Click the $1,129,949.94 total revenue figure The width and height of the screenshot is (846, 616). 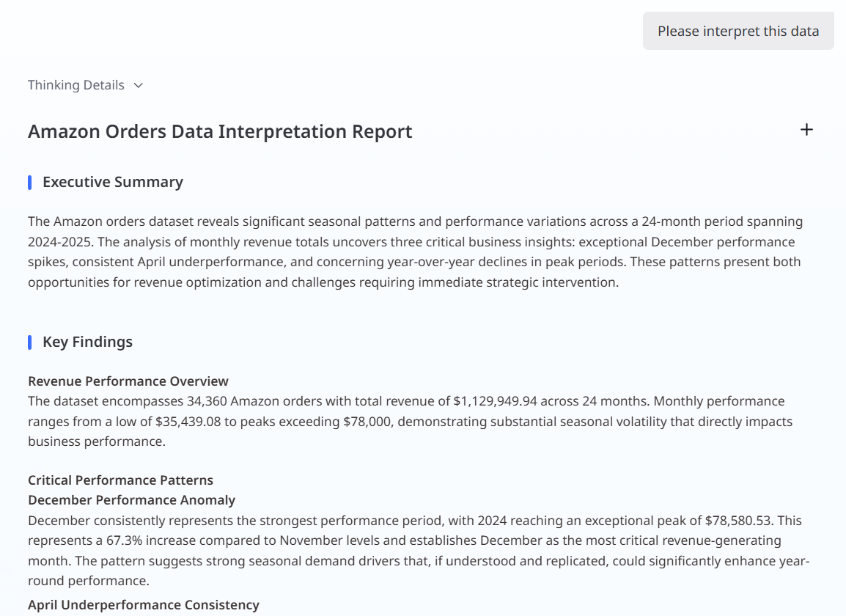pos(504,401)
